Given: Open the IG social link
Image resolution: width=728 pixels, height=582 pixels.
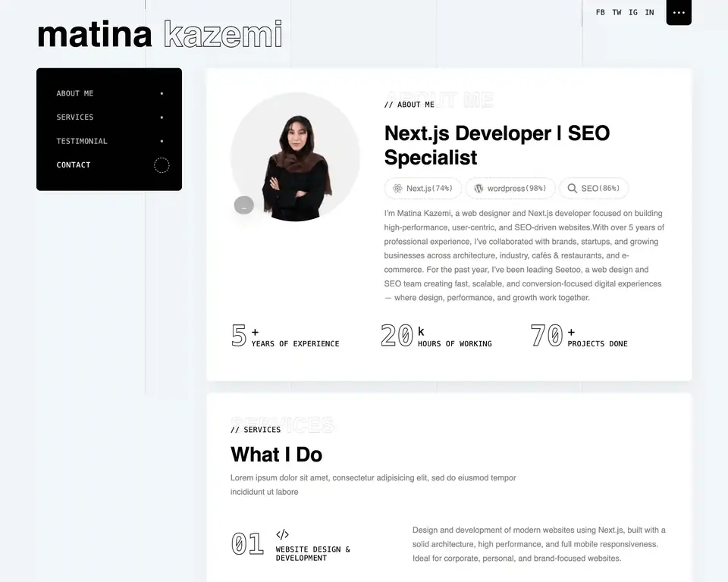Looking at the screenshot, I should 632,13.
